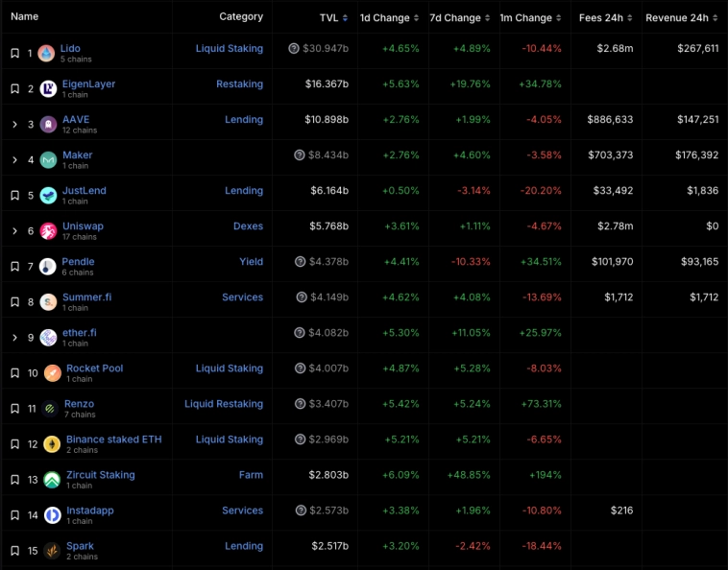Click the Summer.fi logo icon

coord(48,302)
